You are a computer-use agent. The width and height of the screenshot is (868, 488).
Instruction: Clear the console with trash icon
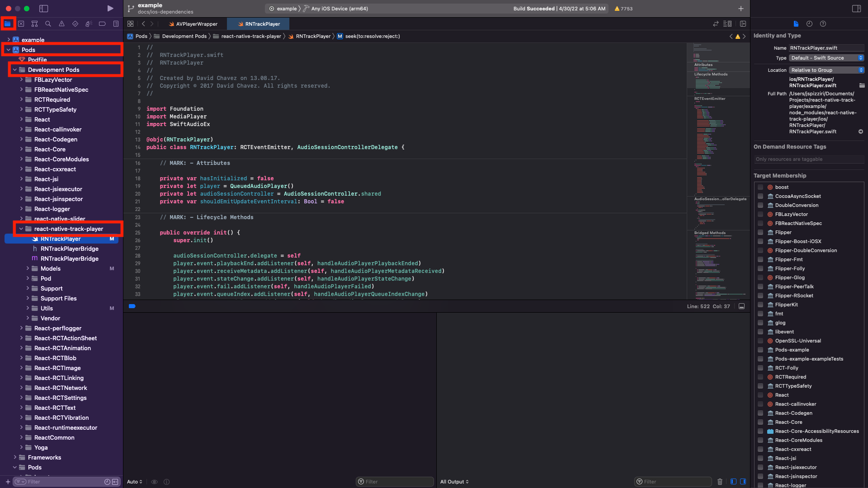point(720,482)
